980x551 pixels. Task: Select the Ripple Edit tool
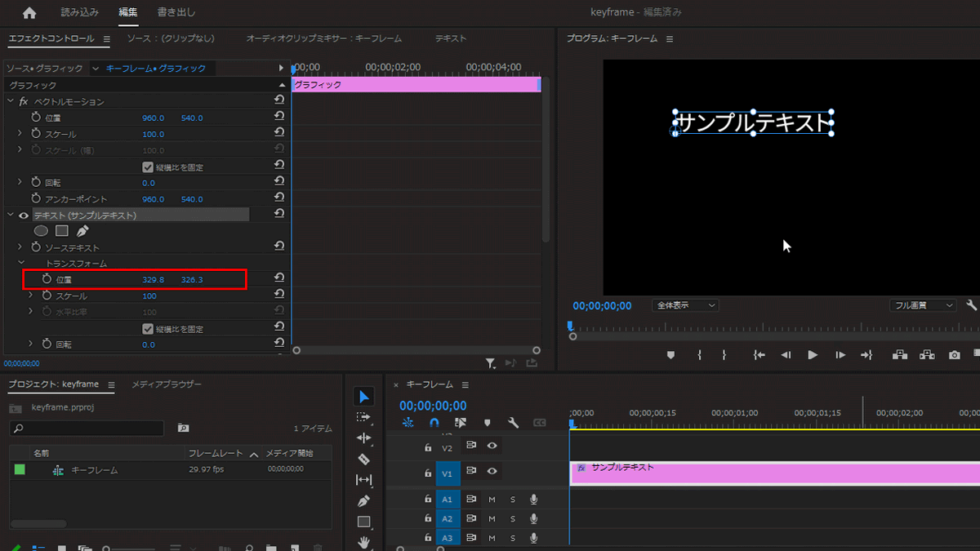coord(364,438)
